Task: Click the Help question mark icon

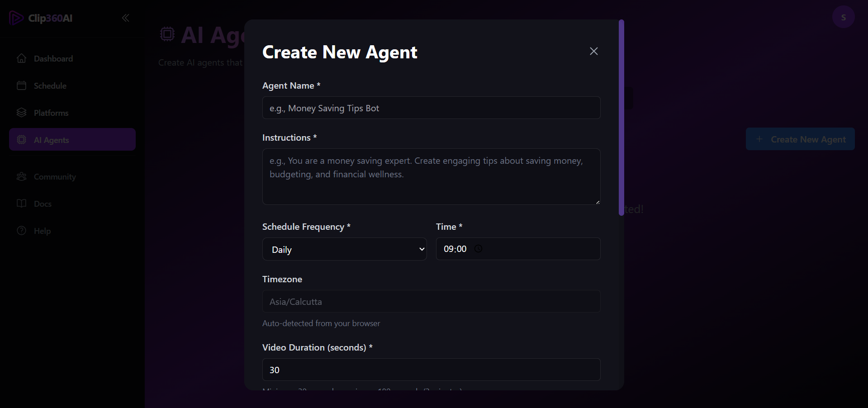Action: pos(21,231)
